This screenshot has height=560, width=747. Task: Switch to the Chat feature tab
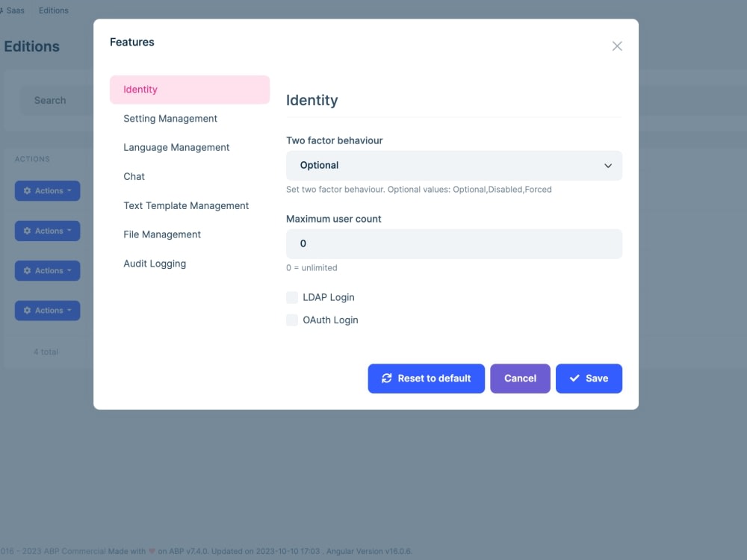(134, 176)
